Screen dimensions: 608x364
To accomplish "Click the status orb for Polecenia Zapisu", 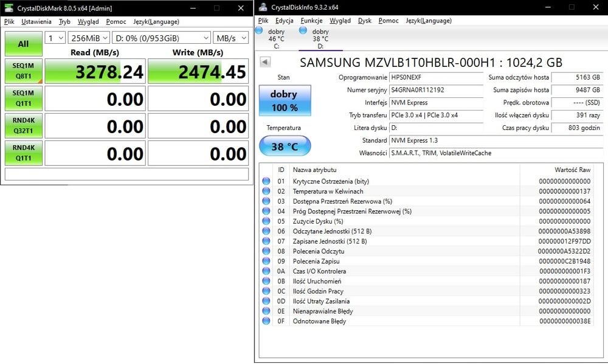I will [x=266, y=261].
